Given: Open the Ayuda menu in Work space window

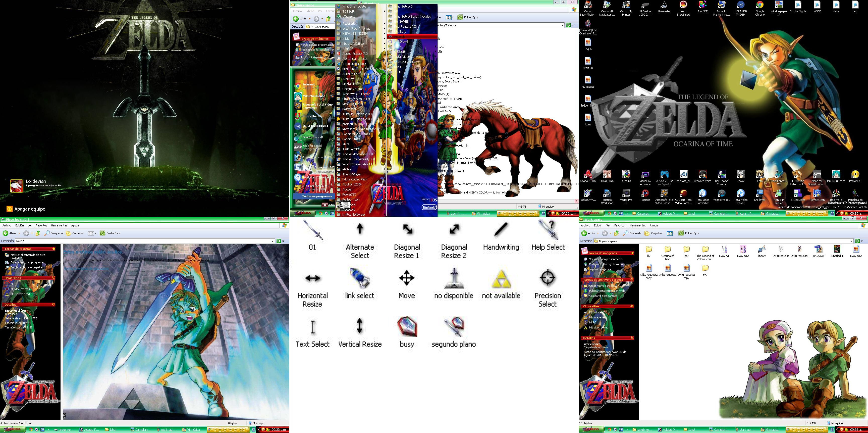Looking at the screenshot, I should [x=654, y=226].
